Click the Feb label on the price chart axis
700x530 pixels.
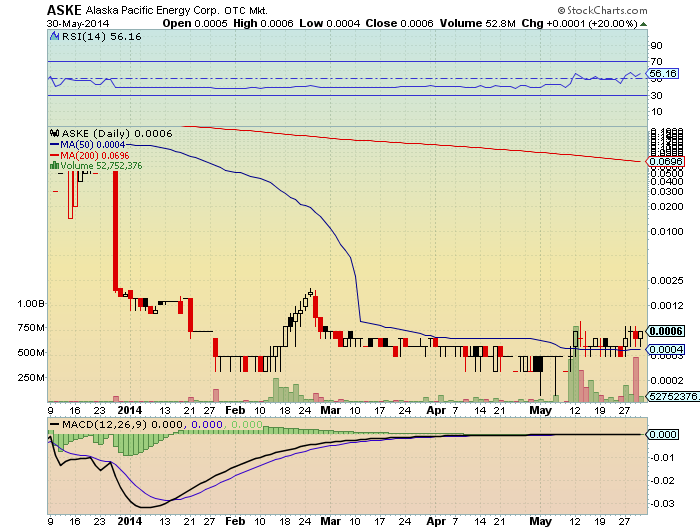pyautogui.click(x=235, y=410)
